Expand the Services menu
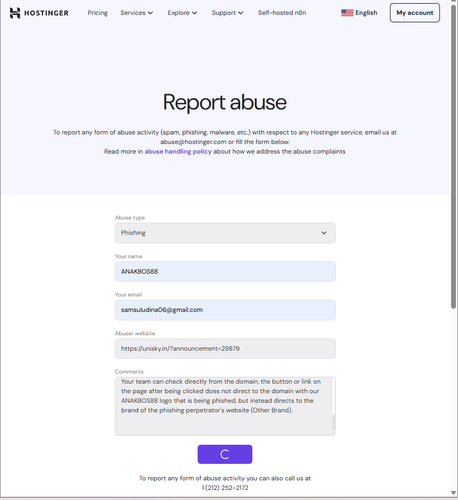 pos(137,13)
